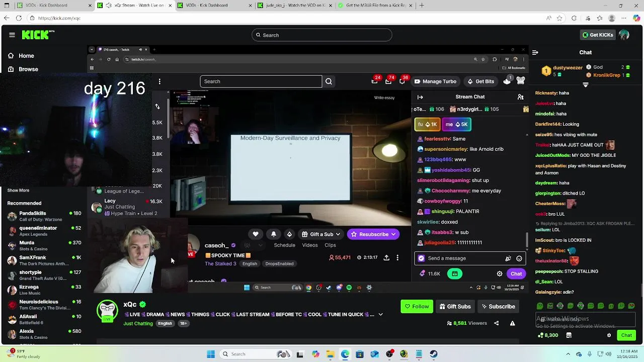
Task: Click the xQc channel avatar with the LIVE badge
Action: tap(107, 311)
